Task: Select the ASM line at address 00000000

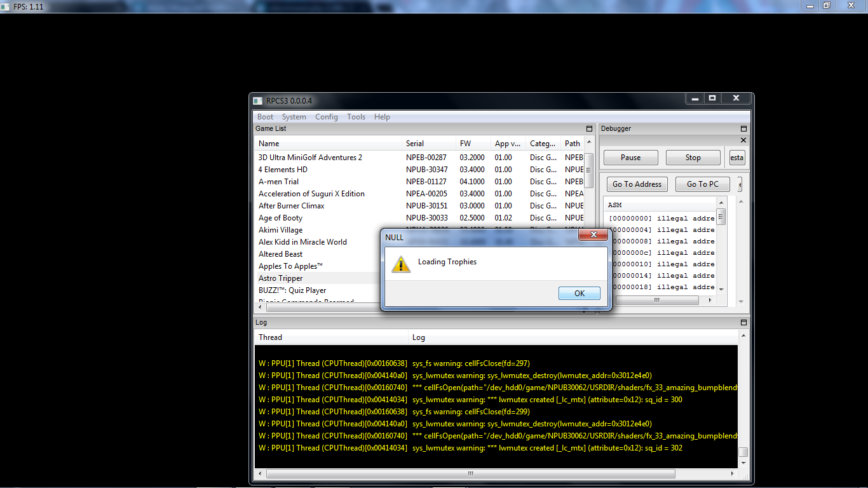Action: click(x=661, y=219)
